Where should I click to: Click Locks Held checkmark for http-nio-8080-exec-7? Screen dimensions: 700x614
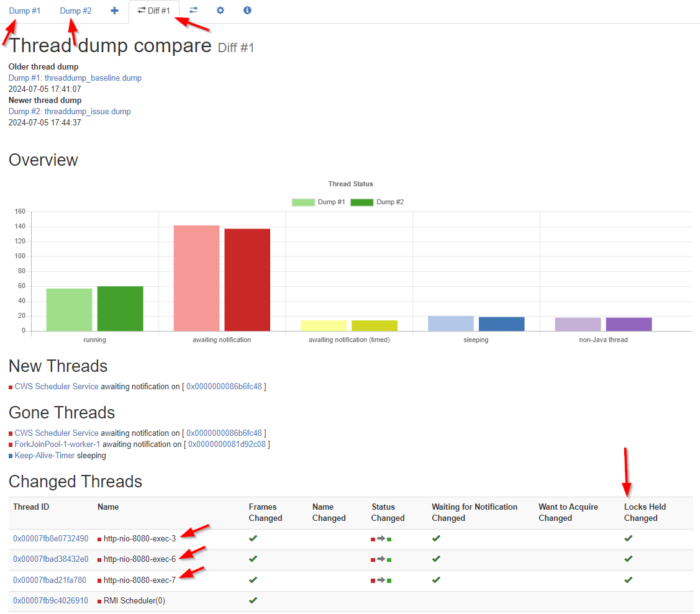coord(628,580)
